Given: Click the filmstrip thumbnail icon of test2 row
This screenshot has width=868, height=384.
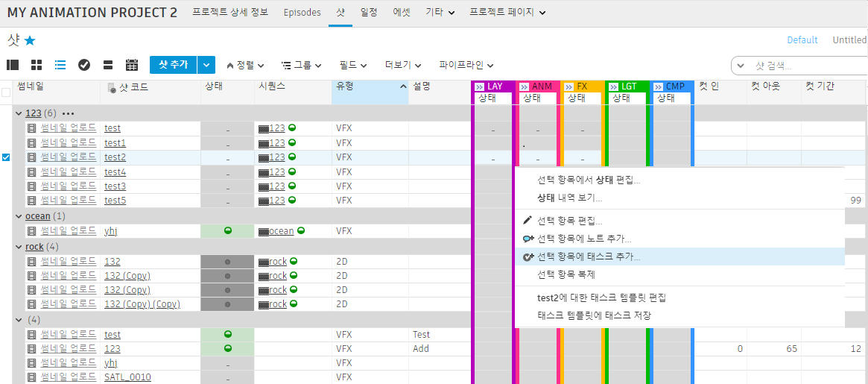Looking at the screenshot, I should [32, 157].
